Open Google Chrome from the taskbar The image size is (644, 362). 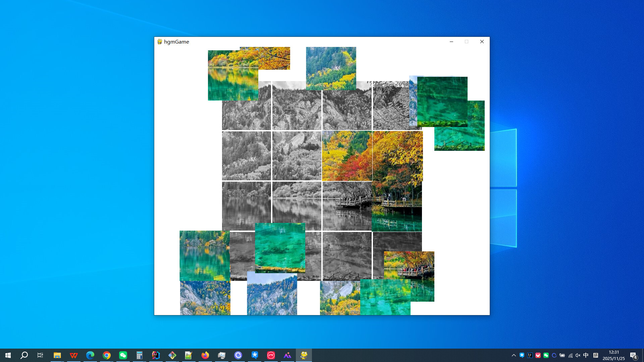point(107,355)
